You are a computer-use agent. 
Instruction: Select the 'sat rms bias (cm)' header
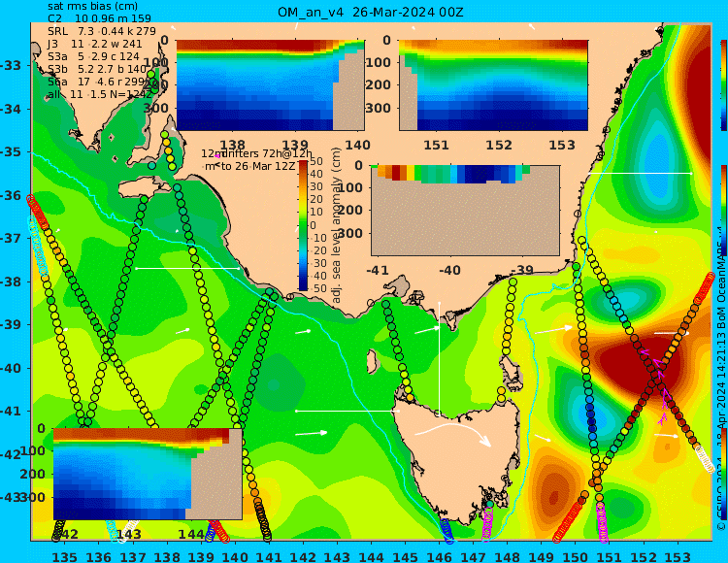coord(93,7)
